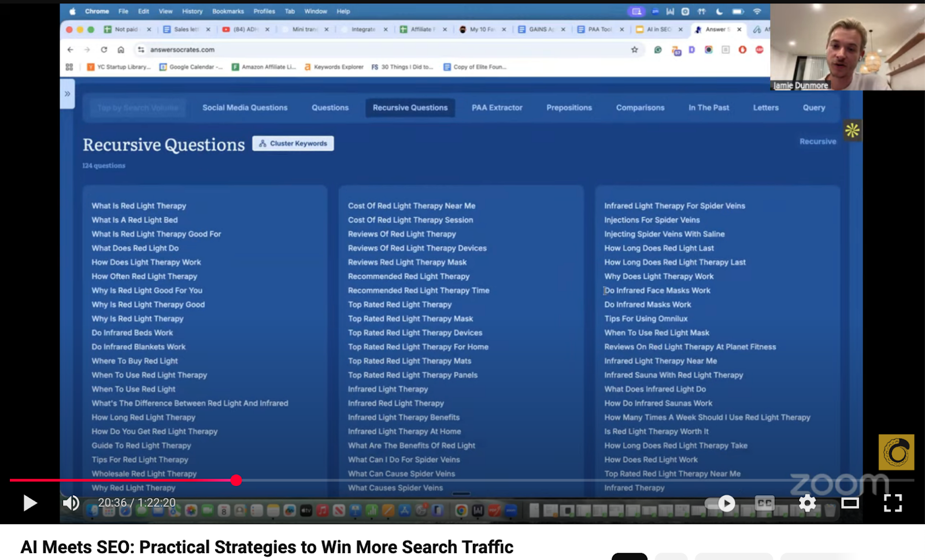Enter fullscreen mode on the video player
The height and width of the screenshot is (560, 925).
(894, 503)
